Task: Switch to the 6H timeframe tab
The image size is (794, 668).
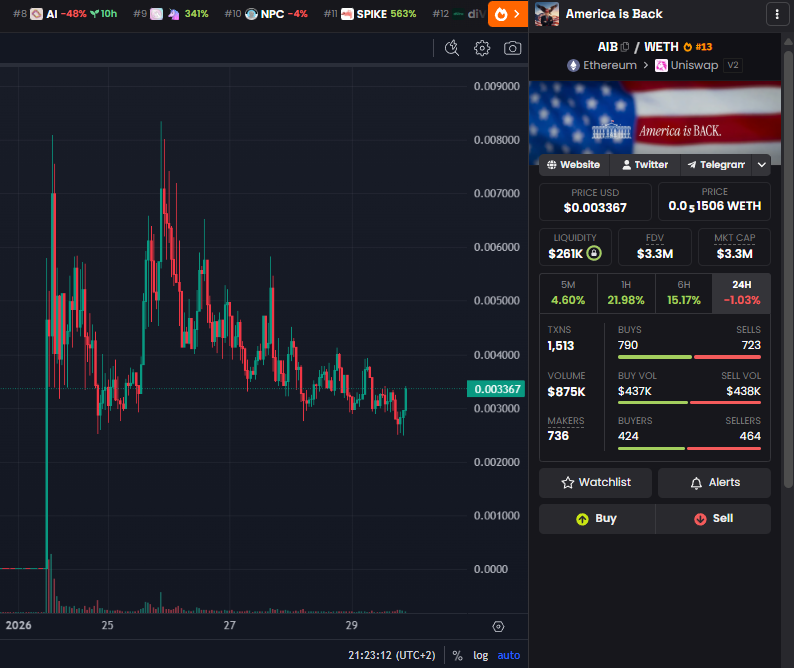Action: (684, 293)
